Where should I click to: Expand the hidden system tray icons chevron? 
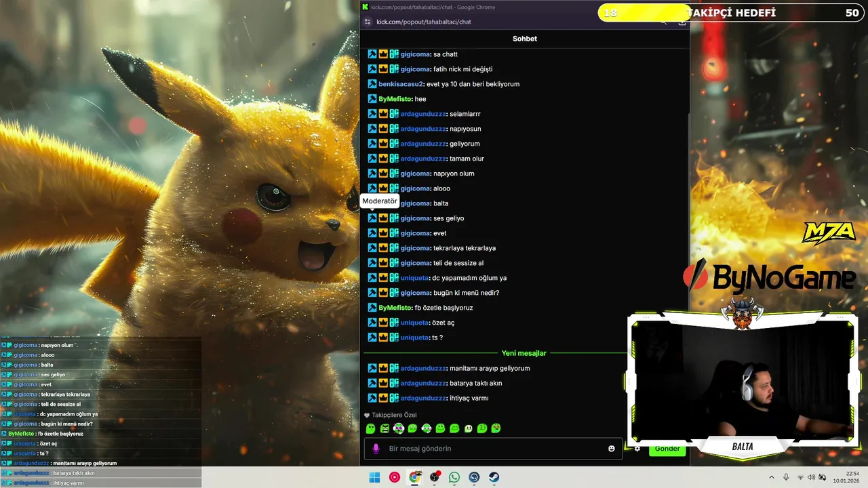tap(772, 477)
